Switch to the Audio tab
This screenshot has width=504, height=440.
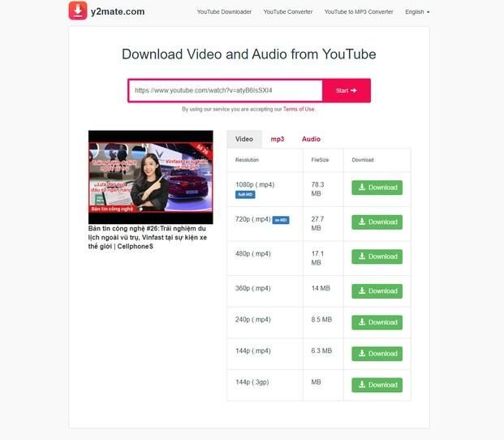point(311,139)
